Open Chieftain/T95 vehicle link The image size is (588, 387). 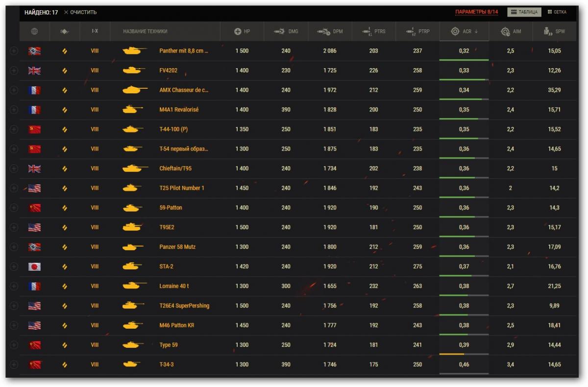(175, 169)
